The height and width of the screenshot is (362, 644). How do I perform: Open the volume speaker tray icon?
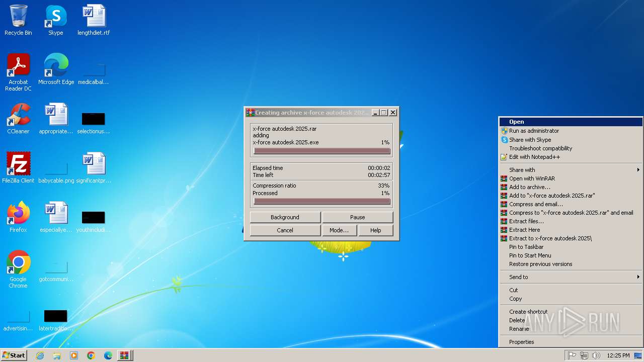pos(596,355)
